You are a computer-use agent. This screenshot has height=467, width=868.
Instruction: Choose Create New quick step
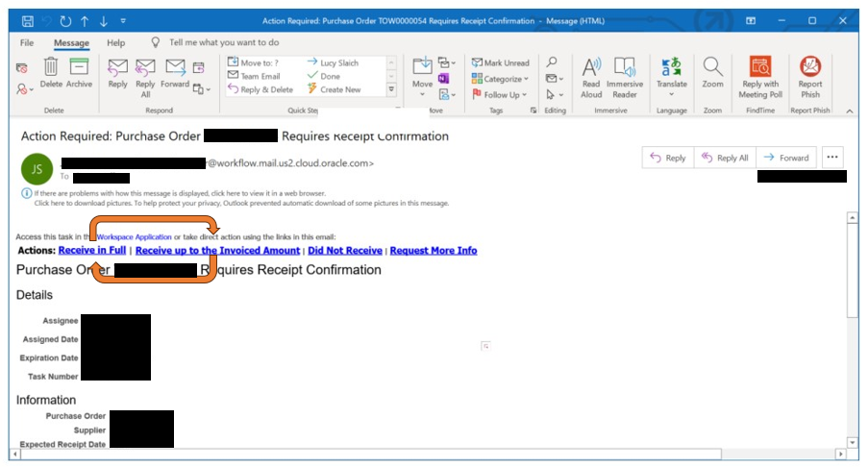click(x=334, y=89)
